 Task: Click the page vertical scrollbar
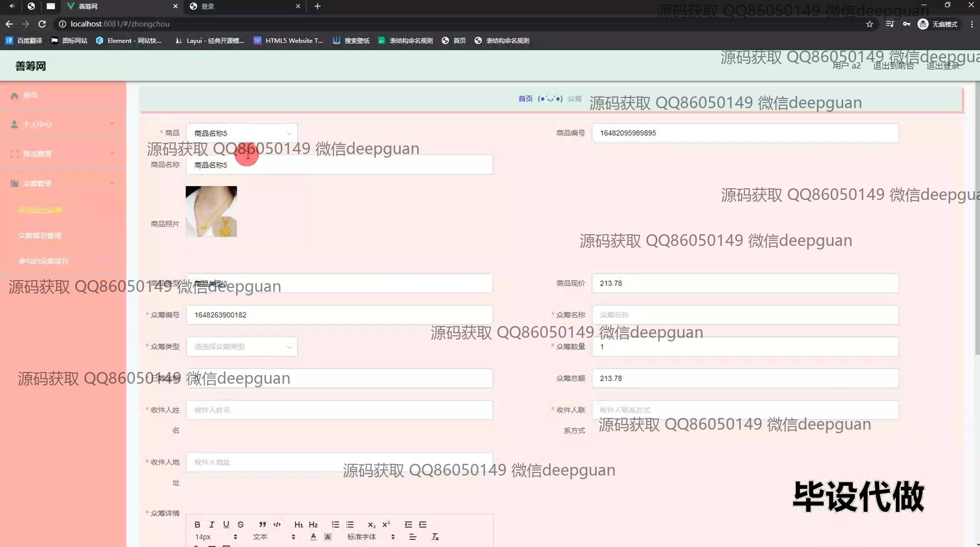(x=977, y=219)
